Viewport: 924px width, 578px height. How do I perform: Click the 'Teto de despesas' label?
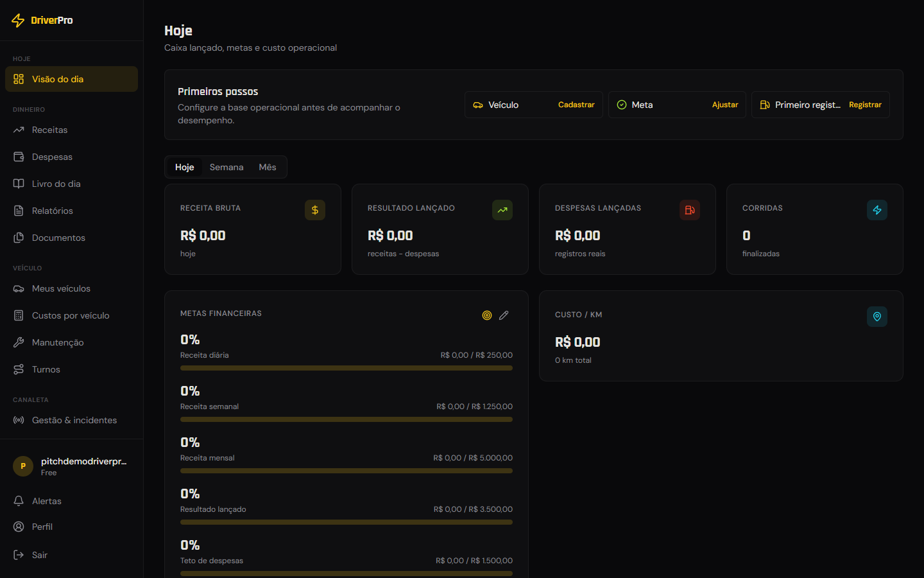click(x=212, y=561)
